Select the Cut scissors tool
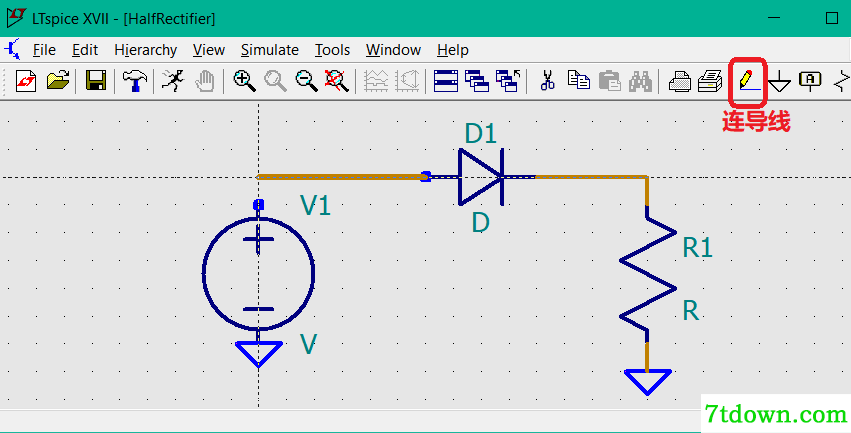Screen dimensions: 851x433 (x=548, y=81)
